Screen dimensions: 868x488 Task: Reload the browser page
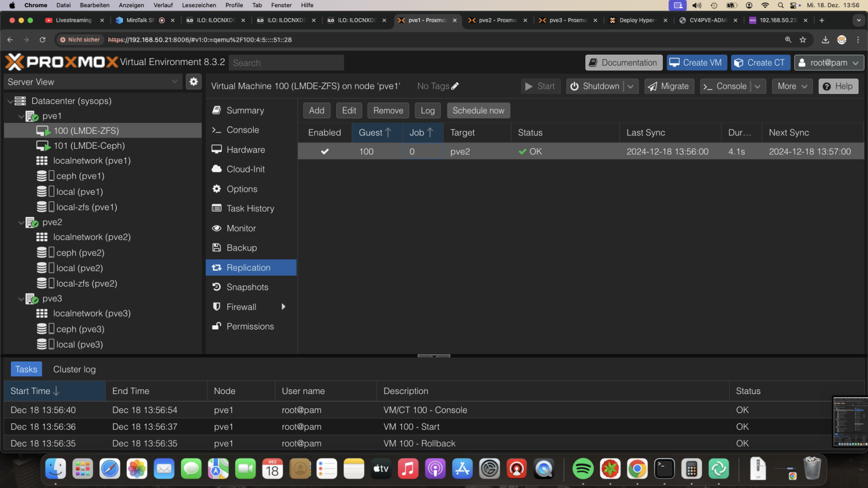tap(42, 40)
